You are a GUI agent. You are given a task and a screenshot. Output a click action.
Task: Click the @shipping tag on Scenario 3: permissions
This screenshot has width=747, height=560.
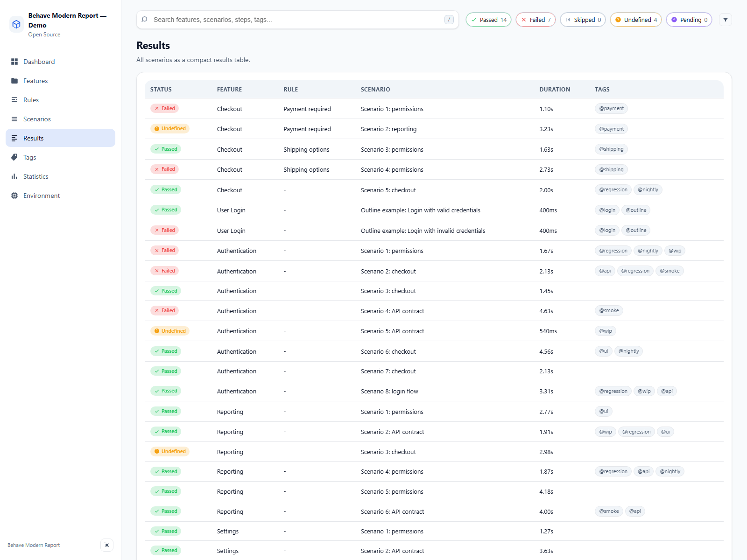tap(611, 149)
